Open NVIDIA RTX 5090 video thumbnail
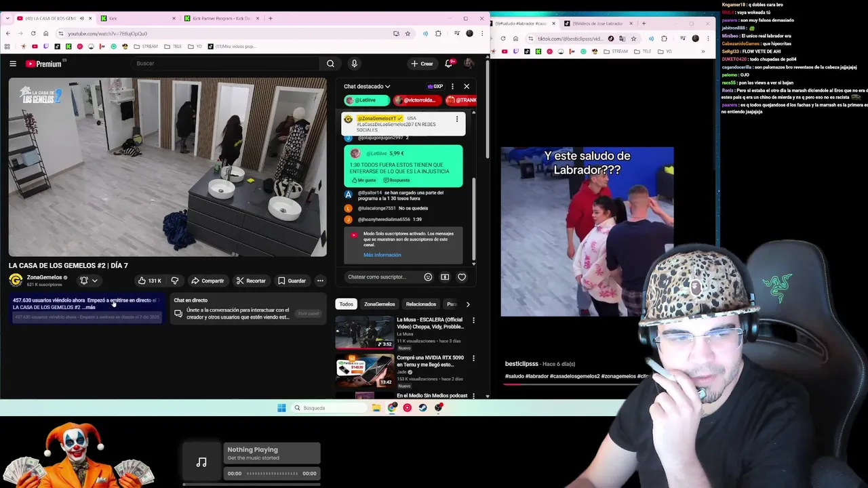This screenshot has height=488, width=868. pos(365,370)
